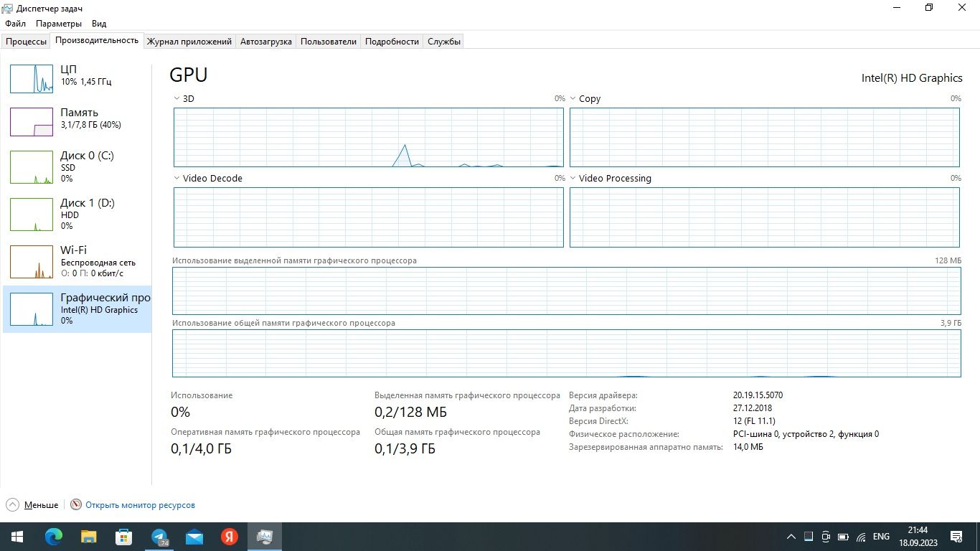This screenshot has width=980, height=551.
Task: Click the shared GPU memory graph
Action: pyautogui.click(x=567, y=353)
